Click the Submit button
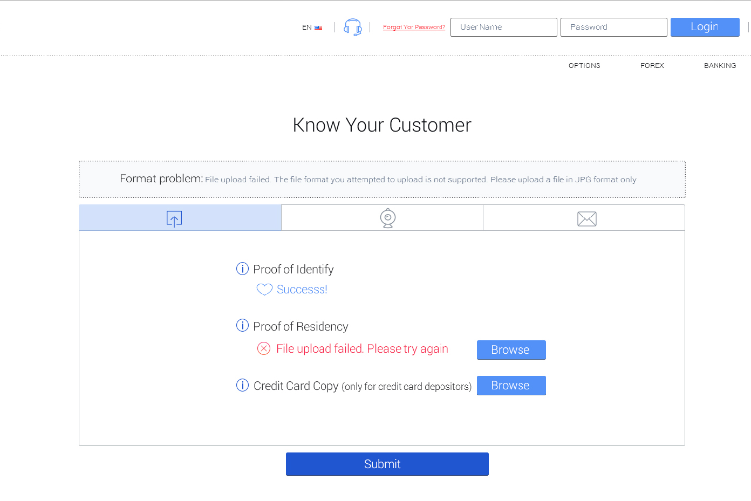751x501 pixels. pyautogui.click(x=387, y=464)
